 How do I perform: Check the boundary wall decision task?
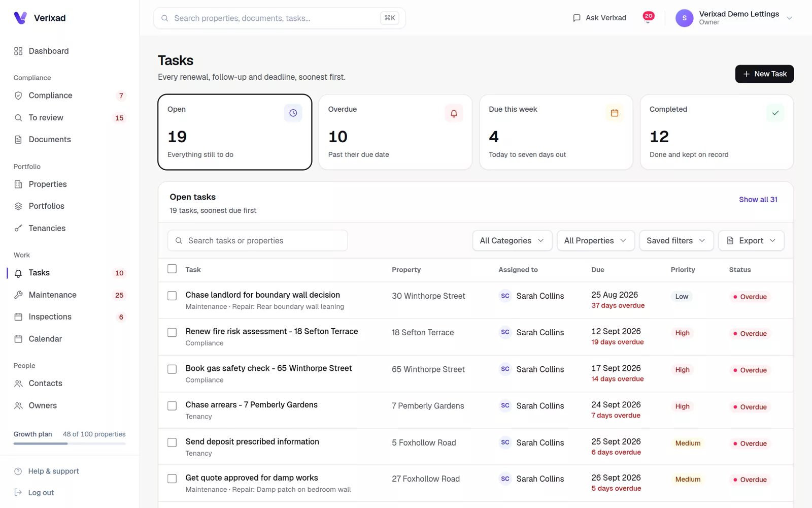tap(172, 296)
